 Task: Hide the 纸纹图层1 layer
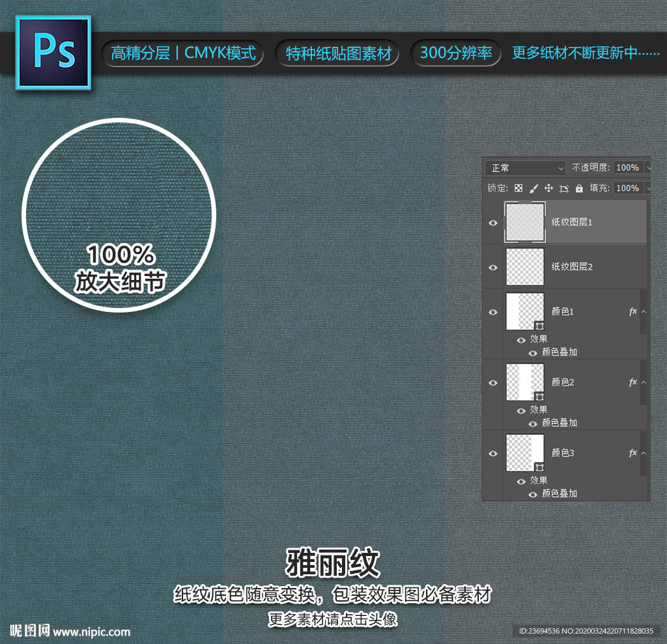point(493,223)
